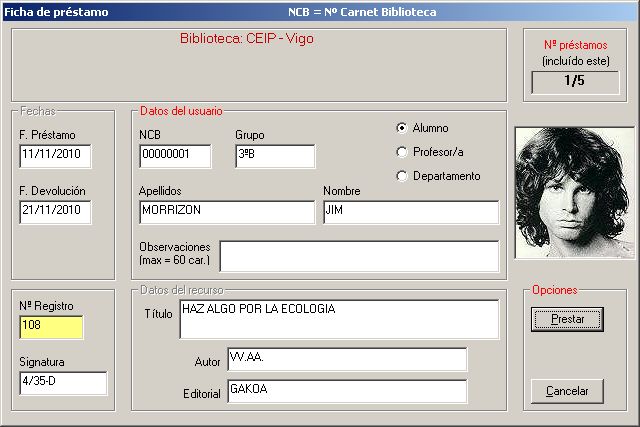Click the Signatura field with 4/35-D

63,383
